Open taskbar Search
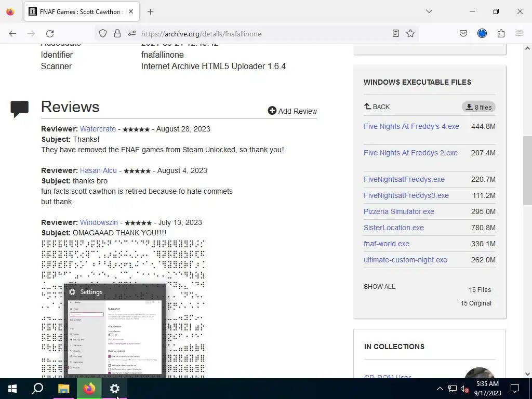Image resolution: width=532 pixels, height=399 pixels. 37,389
